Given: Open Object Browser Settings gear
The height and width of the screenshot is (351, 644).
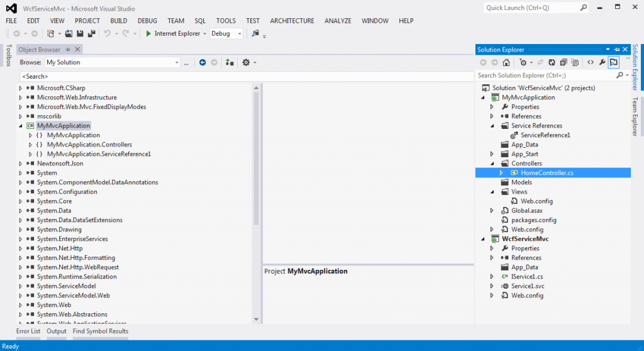Looking at the screenshot, I should click(x=246, y=62).
